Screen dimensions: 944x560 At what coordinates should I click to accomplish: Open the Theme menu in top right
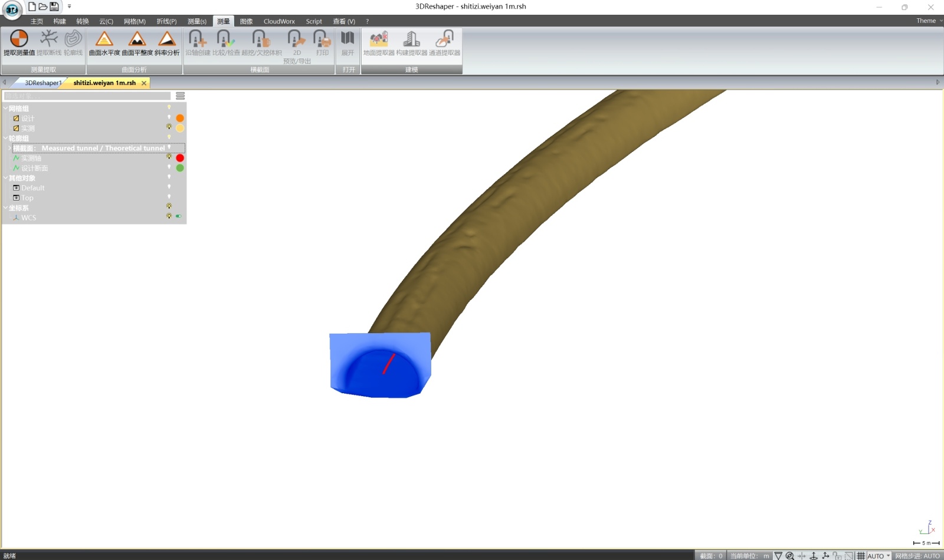(927, 21)
